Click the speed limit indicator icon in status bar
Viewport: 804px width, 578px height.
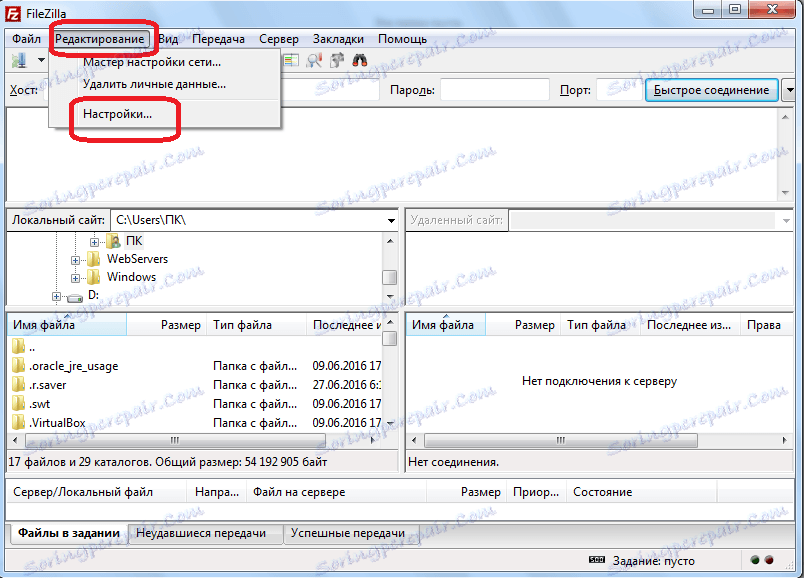click(597, 560)
